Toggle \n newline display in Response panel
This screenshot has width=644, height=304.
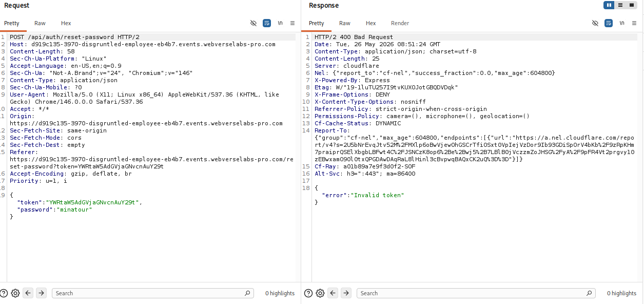click(622, 23)
